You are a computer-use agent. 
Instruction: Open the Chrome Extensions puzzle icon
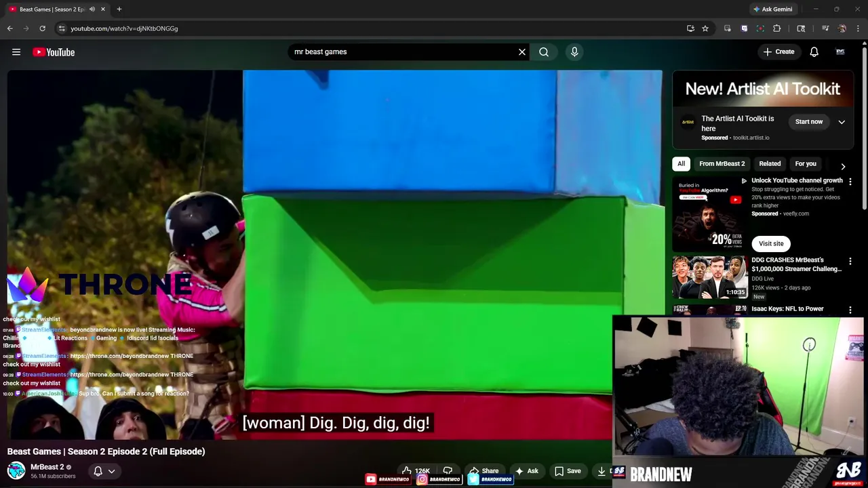(777, 28)
